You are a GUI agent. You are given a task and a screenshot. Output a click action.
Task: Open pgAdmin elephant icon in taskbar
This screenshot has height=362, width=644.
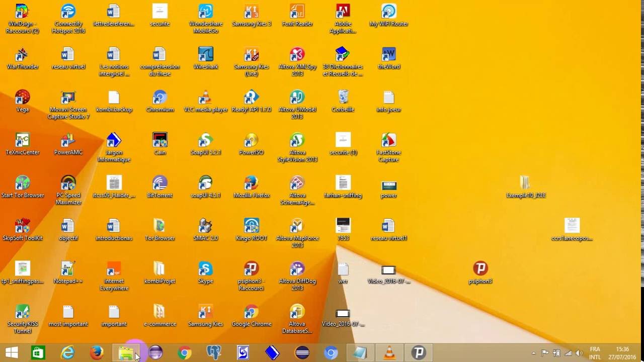point(214,353)
